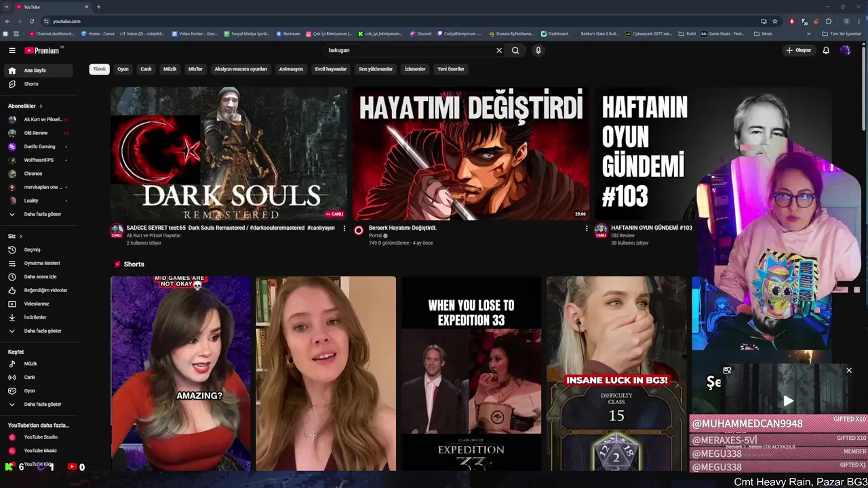Open the 'Mid games are not okay' short
The height and width of the screenshot is (488, 868).
click(x=180, y=373)
